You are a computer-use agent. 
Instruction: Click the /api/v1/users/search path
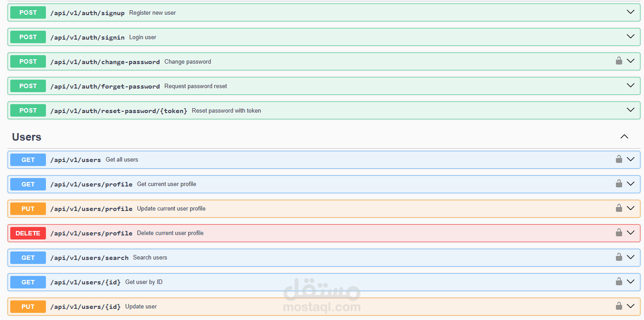pyautogui.click(x=90, y=258)
